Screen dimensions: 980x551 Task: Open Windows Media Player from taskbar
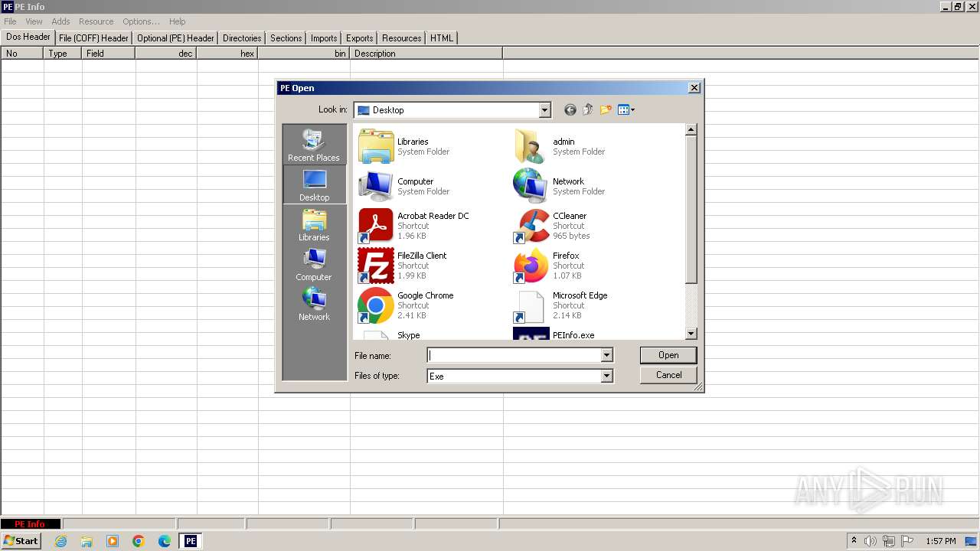[113, 541]
